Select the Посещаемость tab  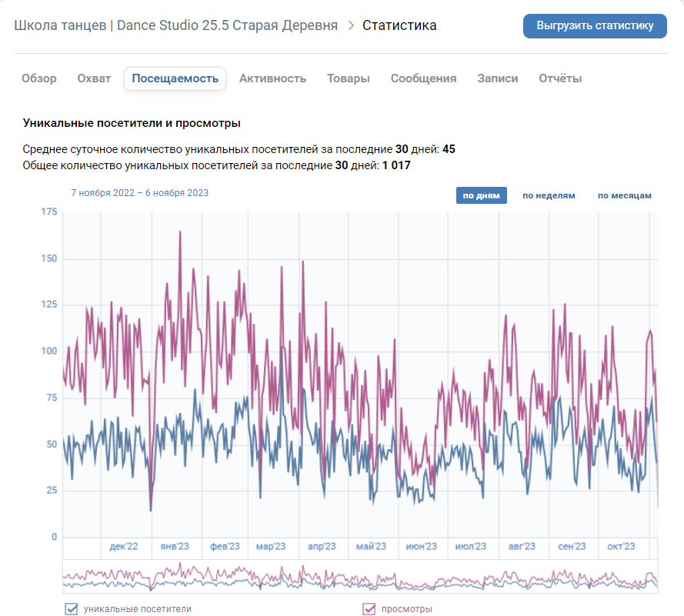pos(175,78)
